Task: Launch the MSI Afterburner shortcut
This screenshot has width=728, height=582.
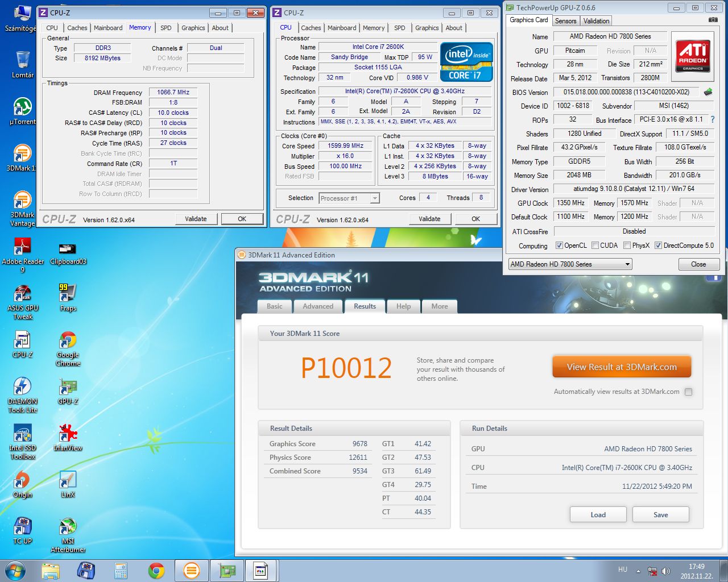Action: point(68,534)
